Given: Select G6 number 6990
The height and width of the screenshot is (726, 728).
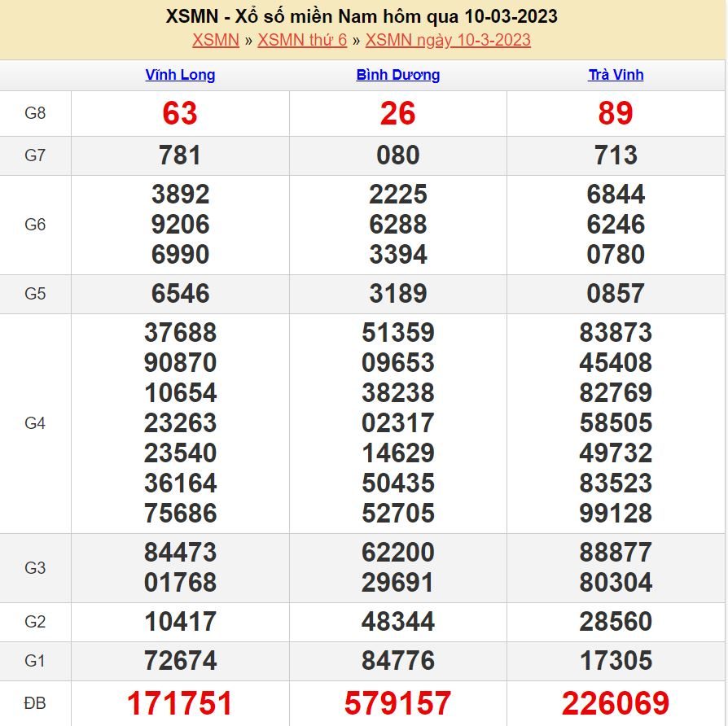Looking at the screenshot, I should [x=180, y=255].
